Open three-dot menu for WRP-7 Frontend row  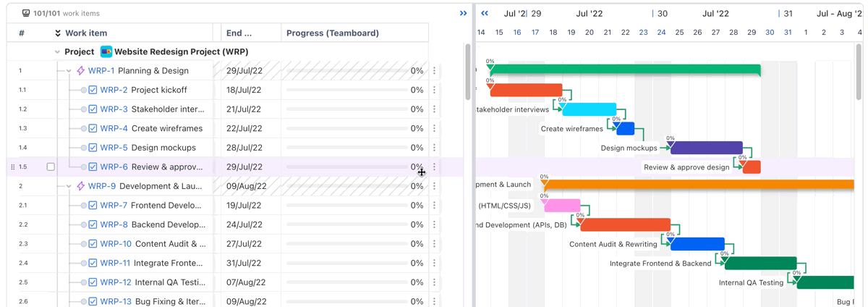[x=434, y=206]
